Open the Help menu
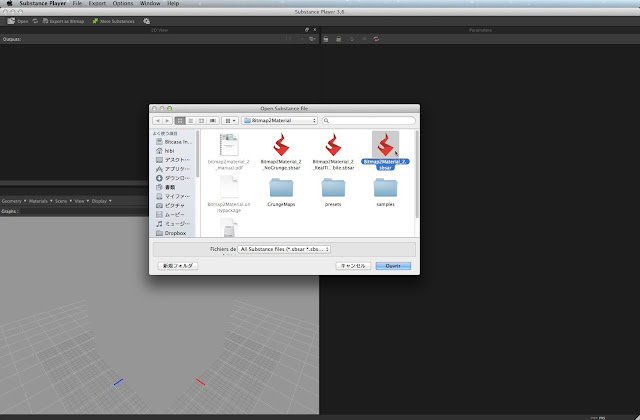This screenshot has width=640, height=420. pos(173,3)
